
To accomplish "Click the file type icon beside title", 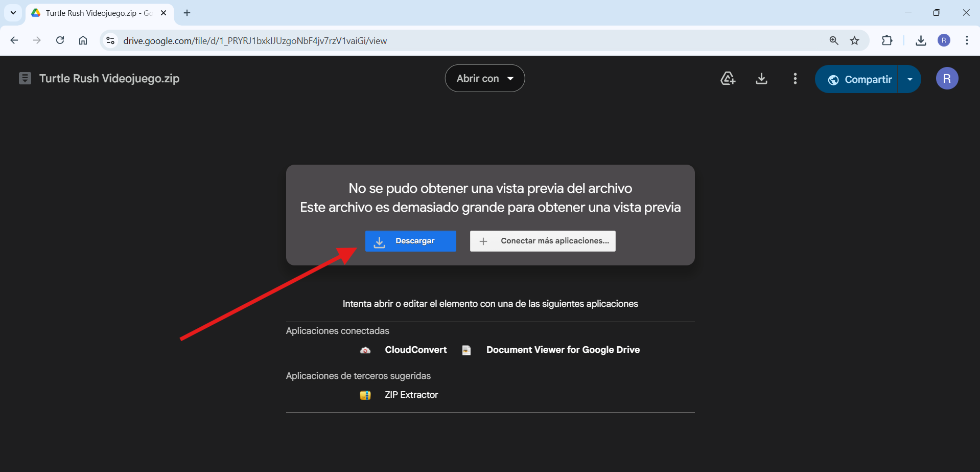I will point(25,78).
